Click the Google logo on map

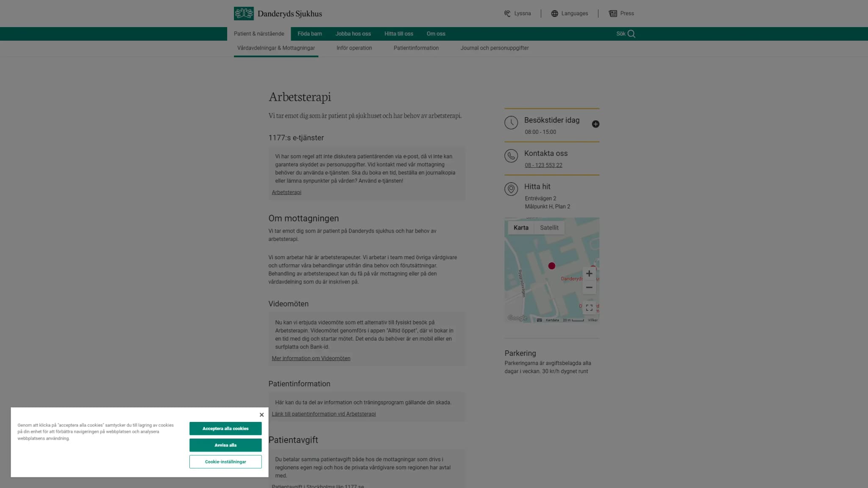517,318
